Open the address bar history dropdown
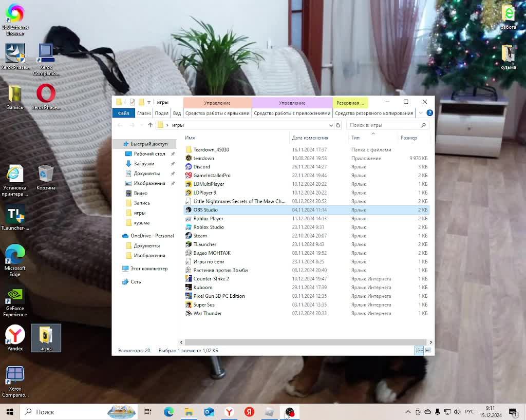This screenshot has width=526, height=420. click(x=331, y=125)
